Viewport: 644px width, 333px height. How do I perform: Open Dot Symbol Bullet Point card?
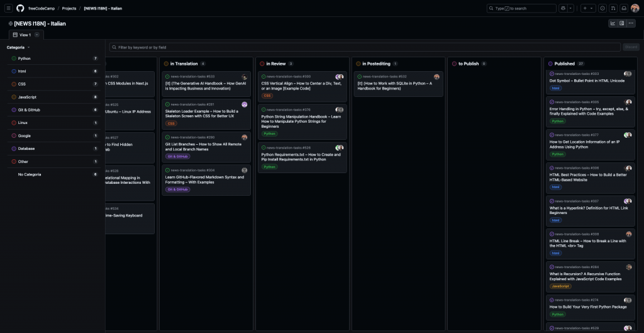coord(587,81)
